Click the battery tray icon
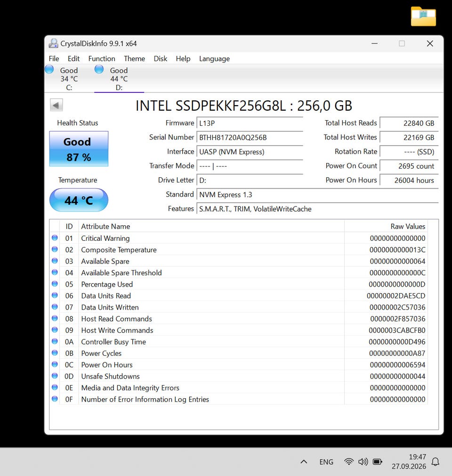The image size is (452, 476). coord(378,462)
